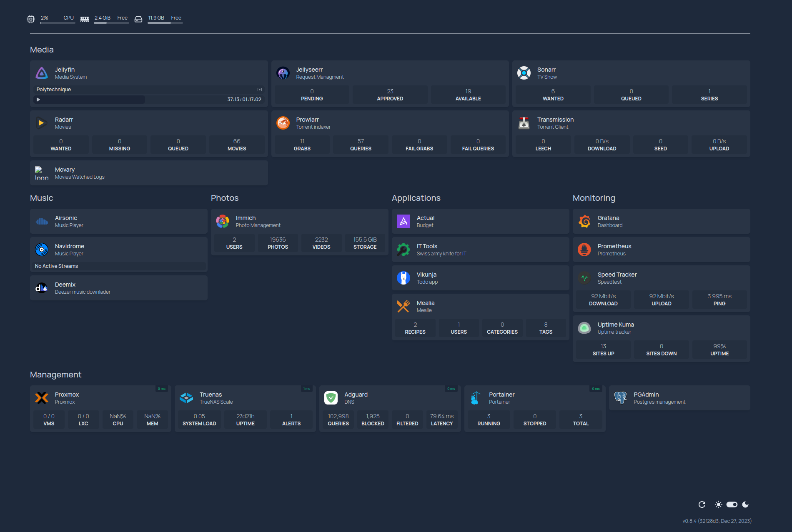Click the Sonarr 6 WANTED stat

[x=553, y=95]
